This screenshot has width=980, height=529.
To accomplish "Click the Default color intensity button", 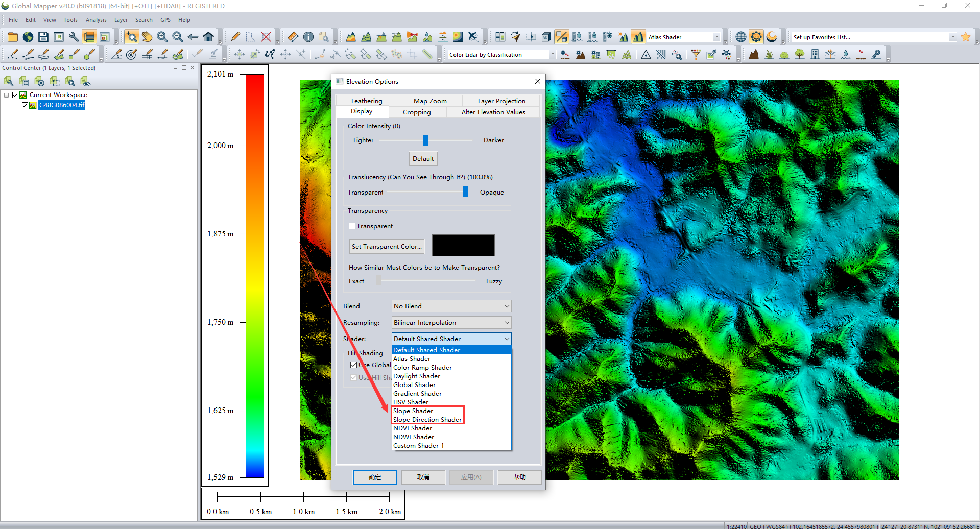I will [x=423, y=159].
